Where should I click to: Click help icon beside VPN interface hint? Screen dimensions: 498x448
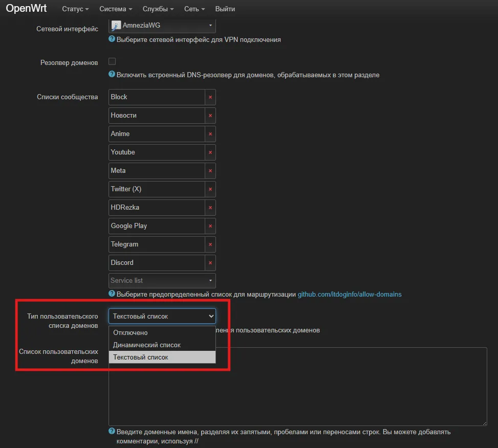tap(112, 39)
